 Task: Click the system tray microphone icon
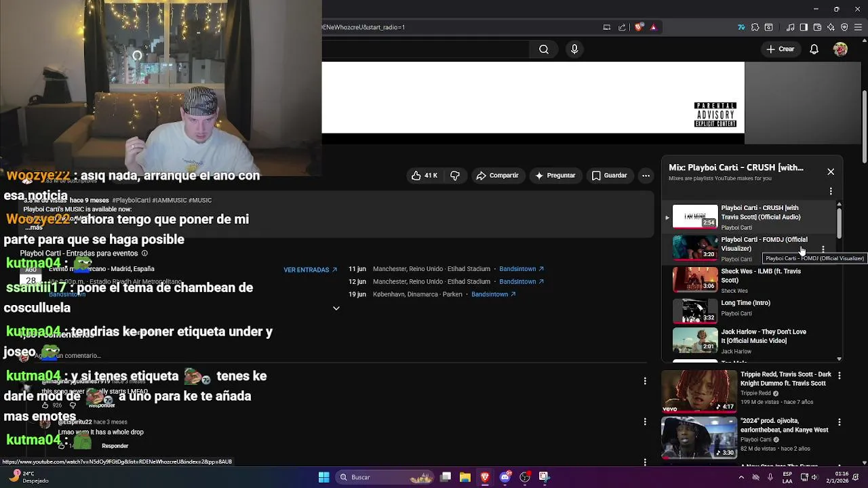[770, 477]
